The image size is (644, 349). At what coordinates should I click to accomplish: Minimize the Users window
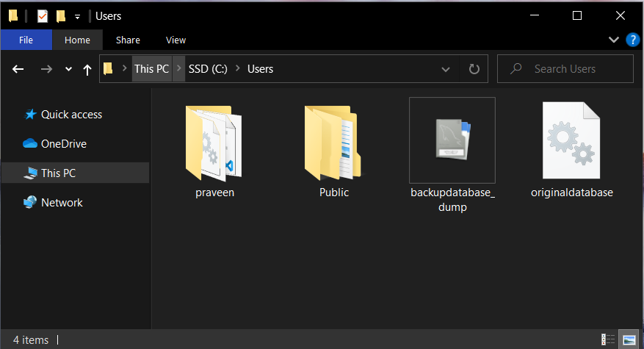point(535,15)
